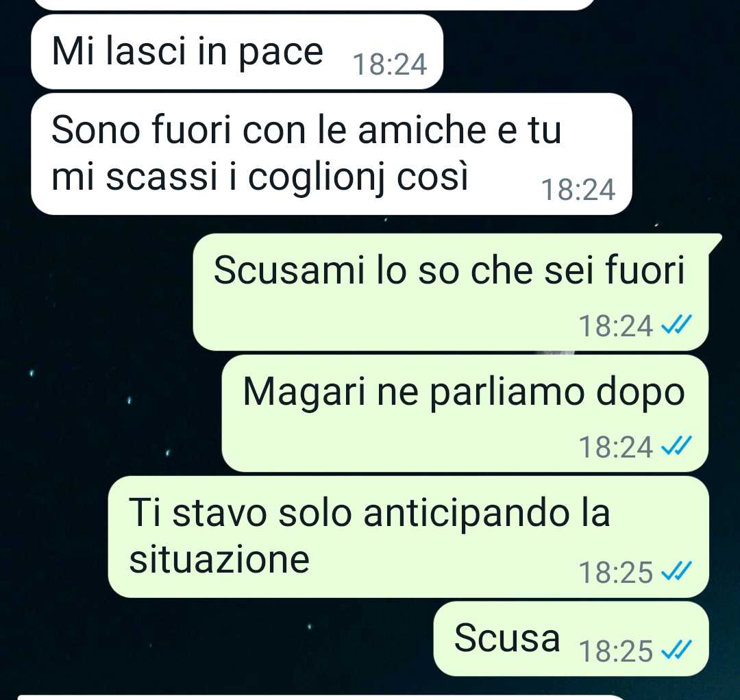The width and height of the screenshot is (740, 700).
Task: Tap the 'Mi lasci in pace' message
Action: click(237, 52)
